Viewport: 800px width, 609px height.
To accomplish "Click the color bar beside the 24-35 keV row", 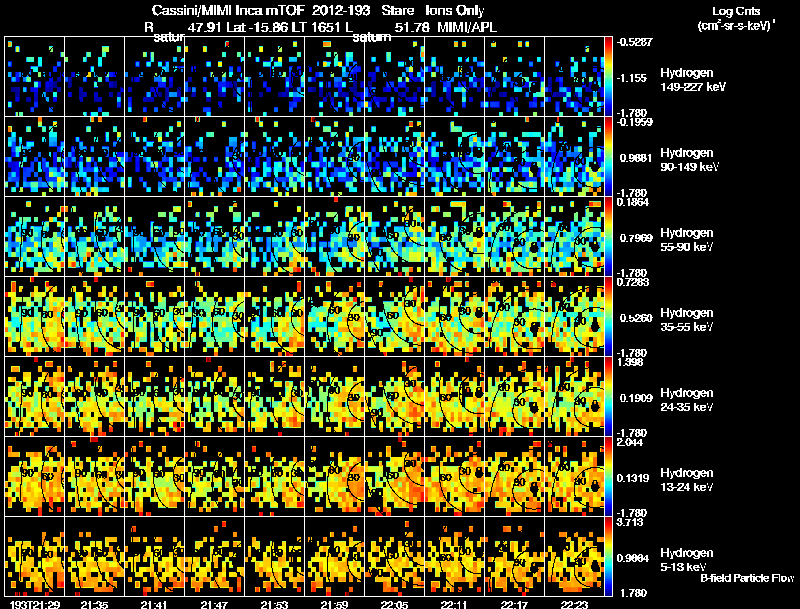I will click(x=608, y=397).
